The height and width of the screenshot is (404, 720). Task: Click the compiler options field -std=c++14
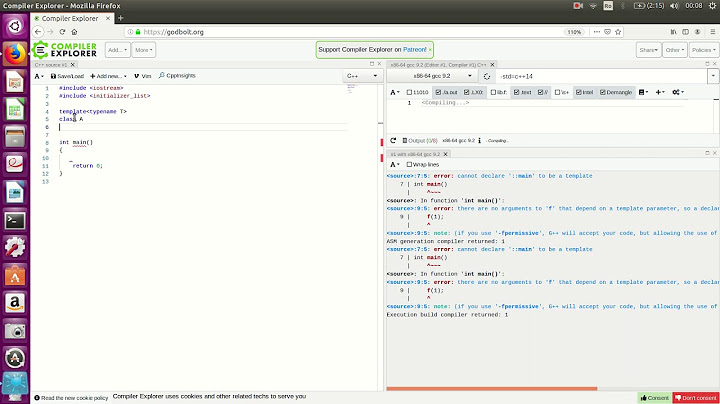(602, 76)
